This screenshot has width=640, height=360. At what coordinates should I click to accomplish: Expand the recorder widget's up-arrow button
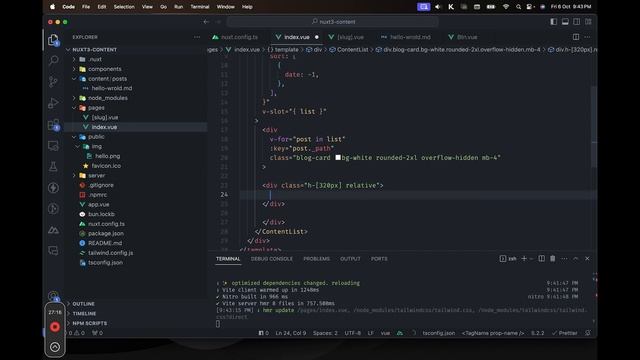(x=55, y=347)
